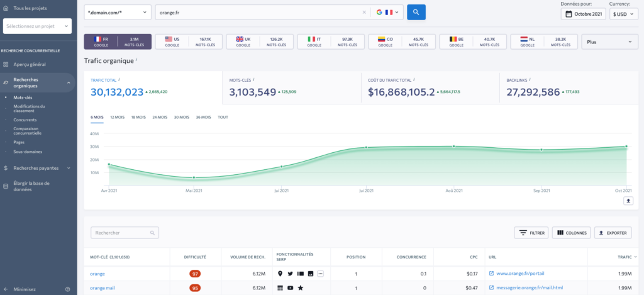Click the FILTRER button
The height and width of the screenshot is (295, 644).
(x=531, y=233)
